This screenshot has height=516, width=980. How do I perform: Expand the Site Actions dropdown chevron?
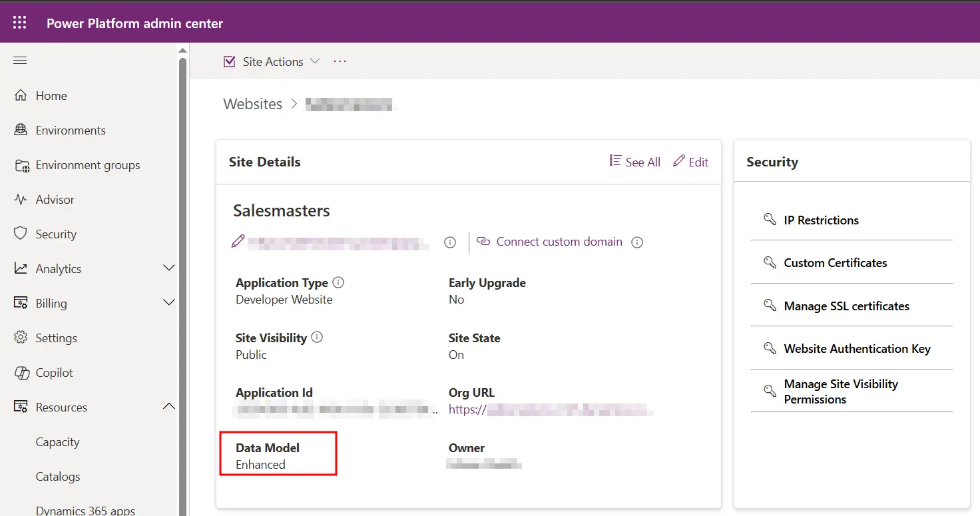pyautogui.click(x=315, y=61)
